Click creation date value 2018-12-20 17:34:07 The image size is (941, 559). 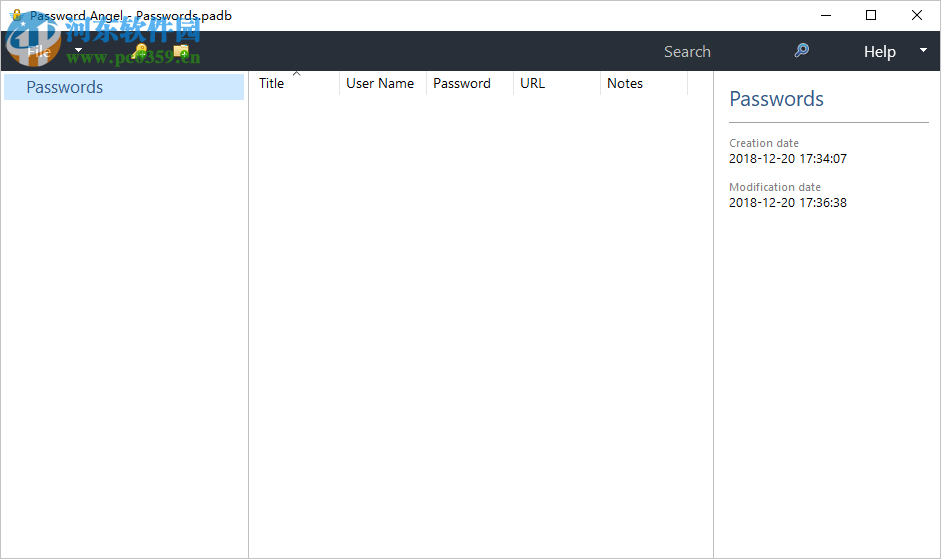(787, 159)
